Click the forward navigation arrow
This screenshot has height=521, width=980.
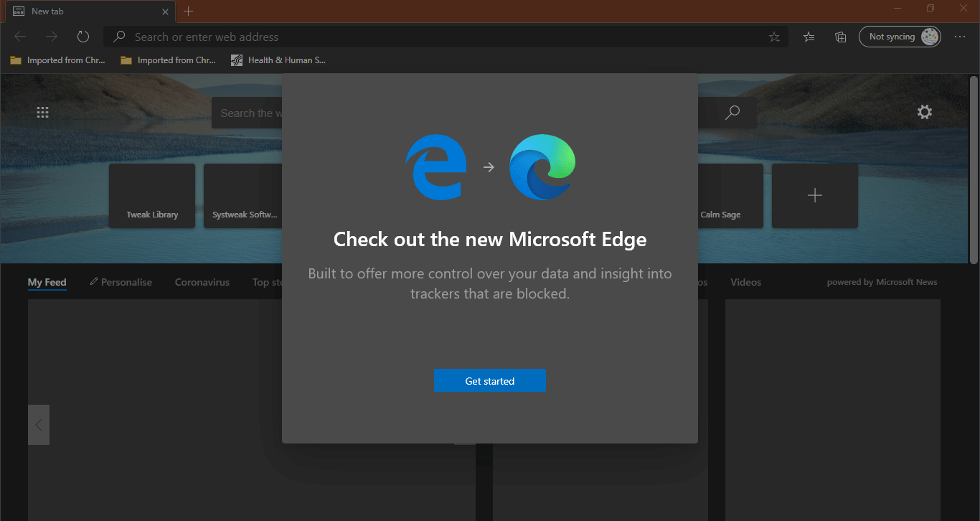pos(51,36)
